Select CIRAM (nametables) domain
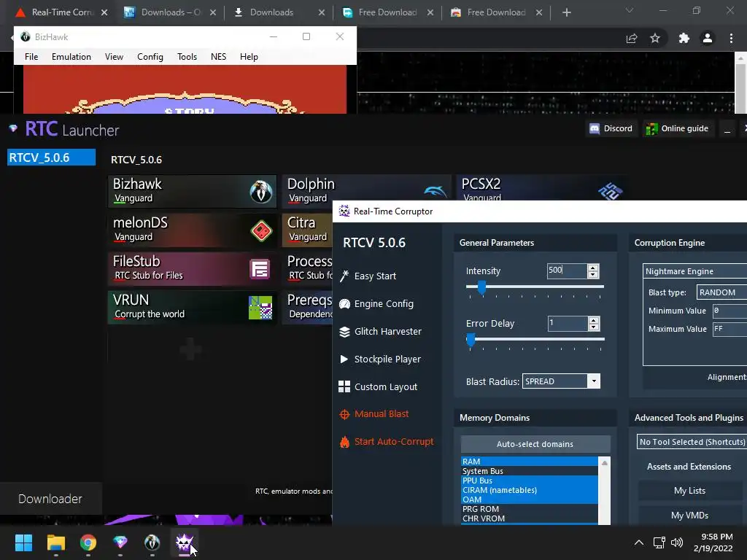Viewport: 747px width, 560px height. (530, 490)
